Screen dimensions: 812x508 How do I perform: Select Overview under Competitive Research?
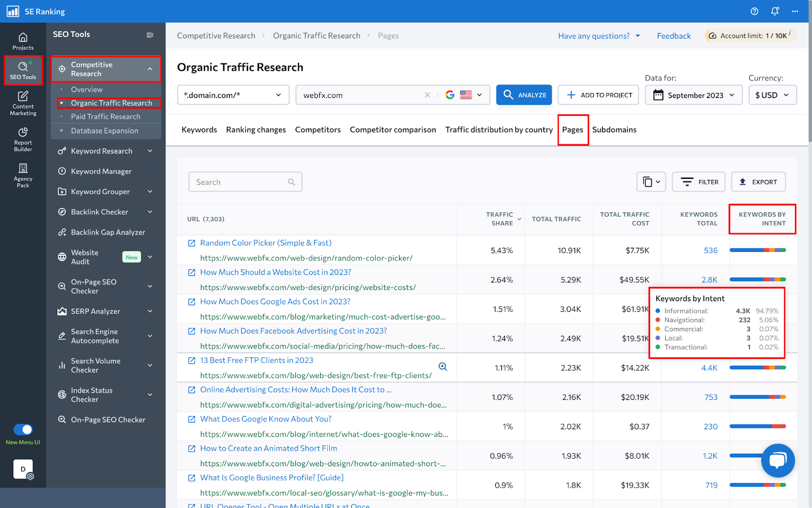point(87,89)
